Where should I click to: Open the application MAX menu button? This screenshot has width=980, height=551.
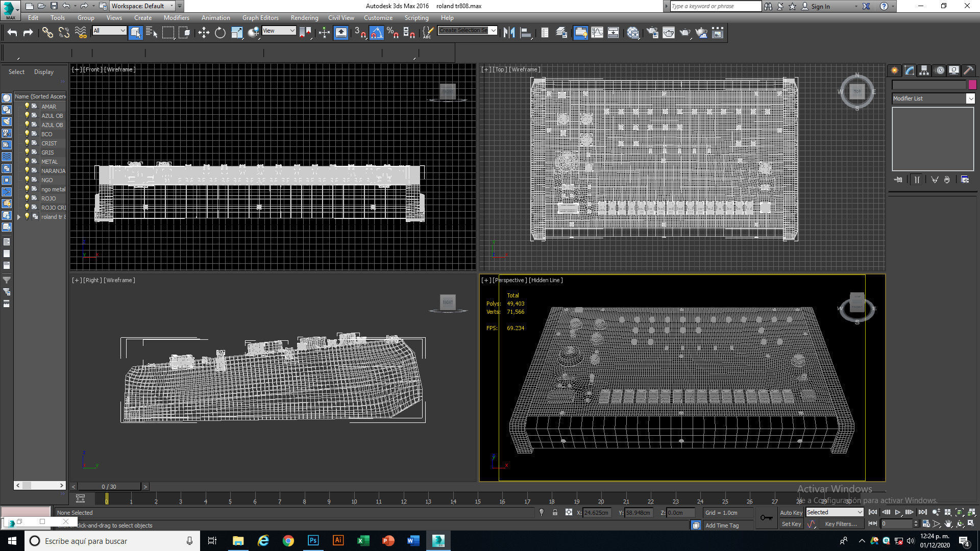10,10
